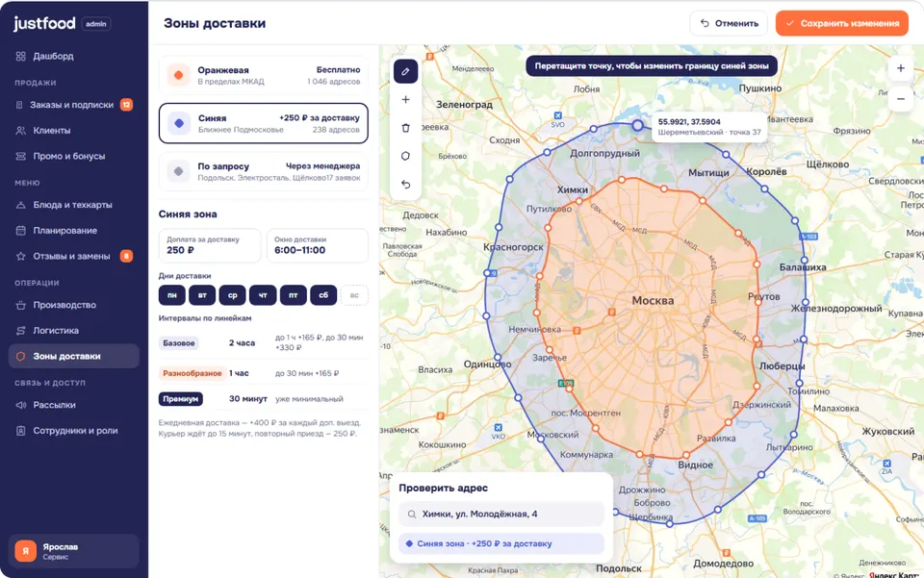Click the Разнообразное line tag
The height and width of the screenshot is (578, 924).
[192, 373]
